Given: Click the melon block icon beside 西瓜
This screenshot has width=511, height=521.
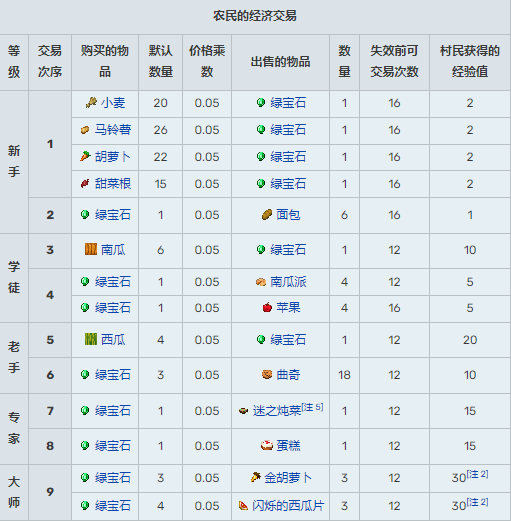Looking at the screenshot, I should tap(91, 339).
